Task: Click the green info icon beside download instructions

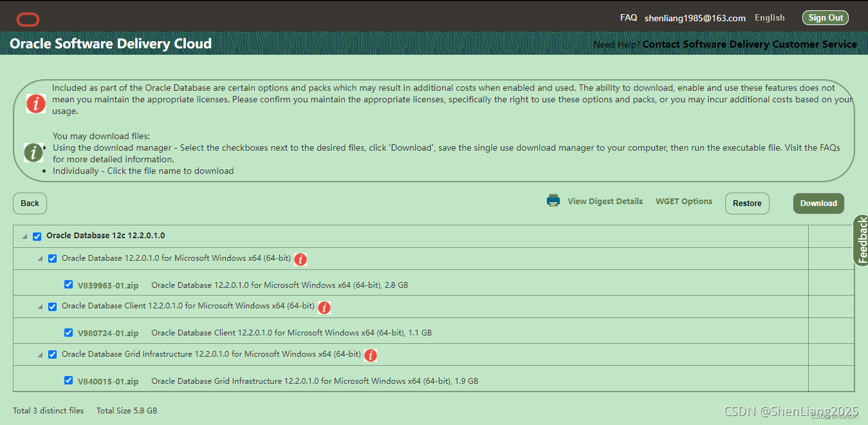Action: (33, 153)
